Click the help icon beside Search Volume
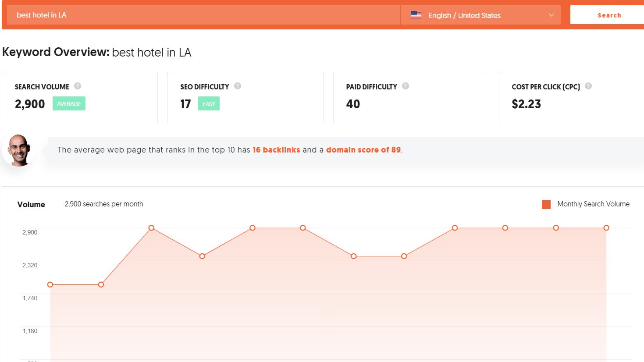644x362 pixels. pyautogui.click(x=78, y=86)
